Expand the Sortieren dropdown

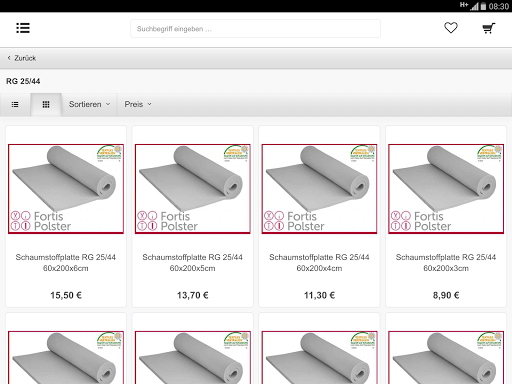(x=89, y=104)
